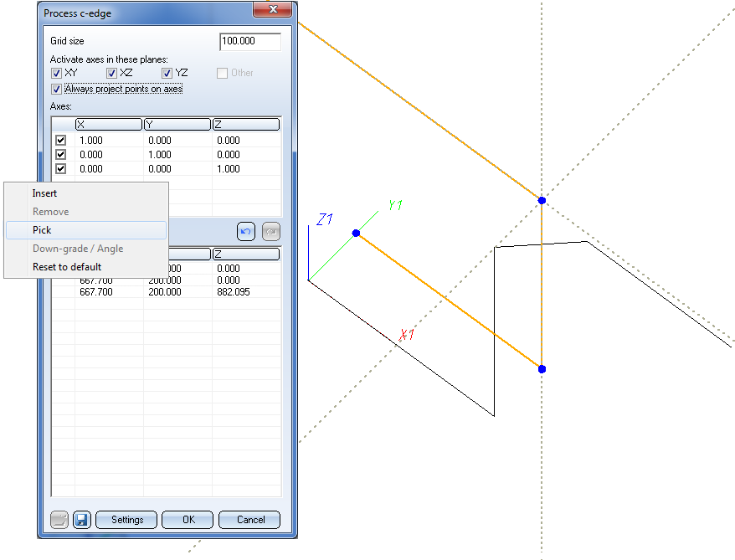The height and width of the screenshot is (560, 735).
Task: Toggle Always project points on axes
Action: click(57, 89)
